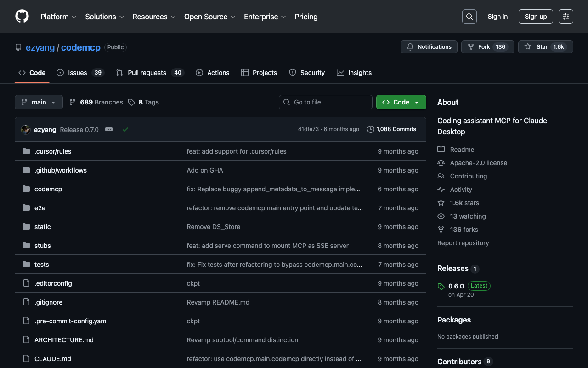
Task: Expand the Open Source menu
Action: [x=209, y=17]
